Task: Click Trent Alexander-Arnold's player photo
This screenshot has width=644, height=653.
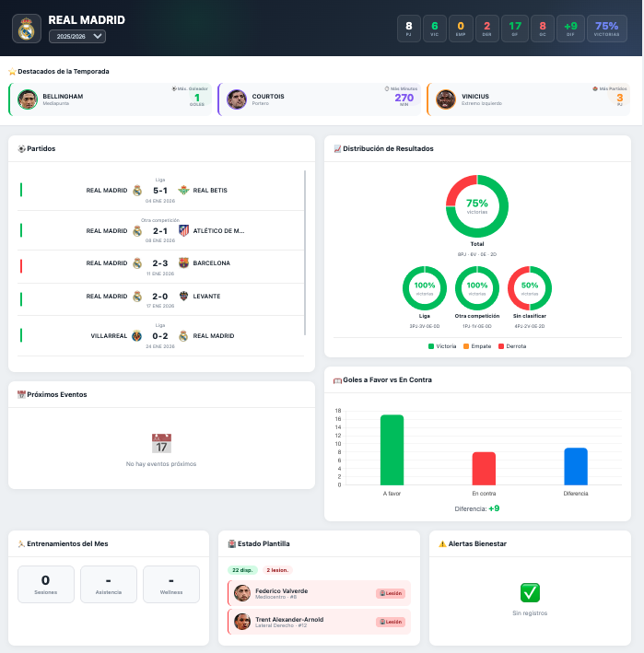Action: coord(242,622)
